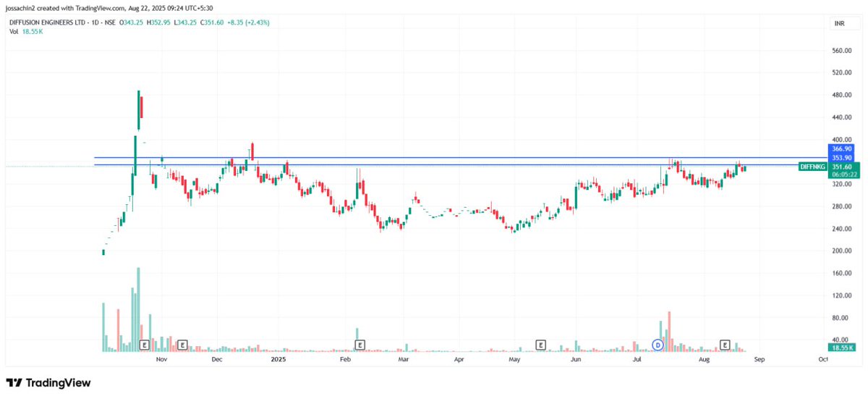This screenshot has width=868, height=399.
Task: Click the earnings E marker between Nov and Dec
Action: [x=182, y=345]
